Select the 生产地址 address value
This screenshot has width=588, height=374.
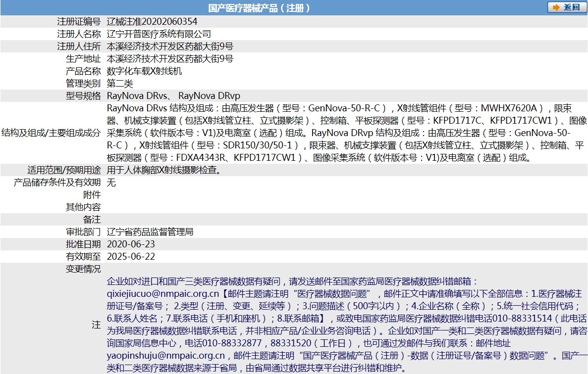click(170, 59)
